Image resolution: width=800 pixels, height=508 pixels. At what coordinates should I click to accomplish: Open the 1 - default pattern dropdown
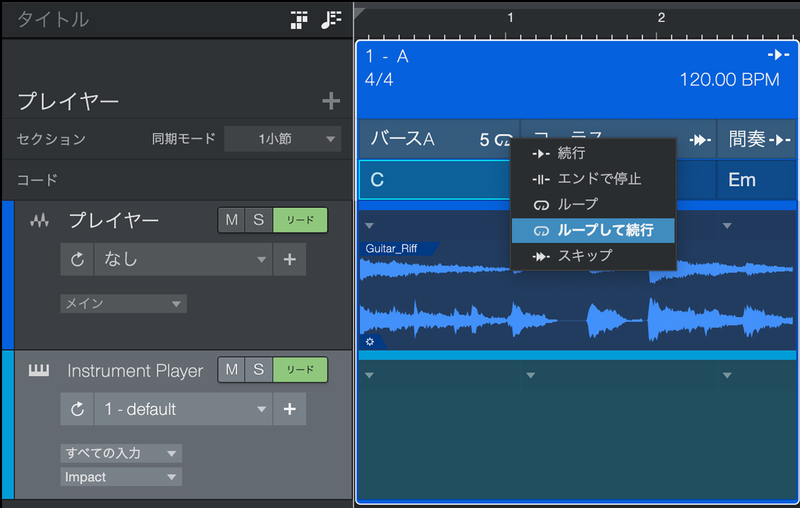pos(183,409)
